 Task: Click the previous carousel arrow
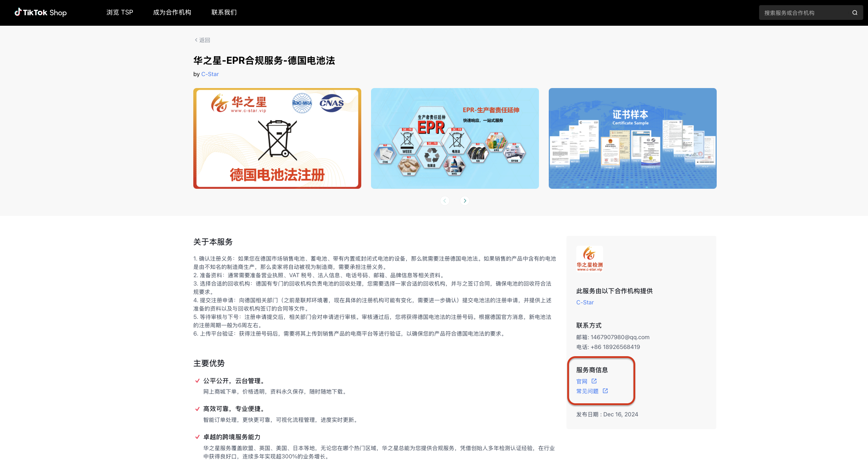point(445,200)
